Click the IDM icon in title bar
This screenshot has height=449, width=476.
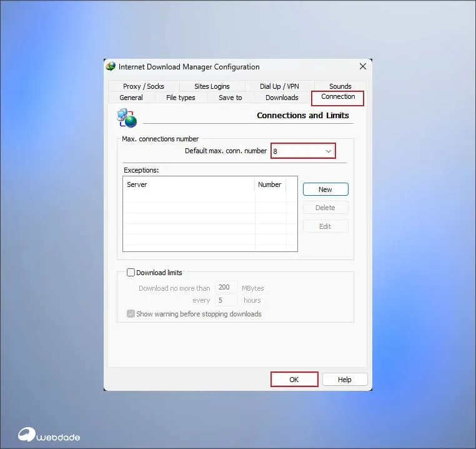point(111,66)
